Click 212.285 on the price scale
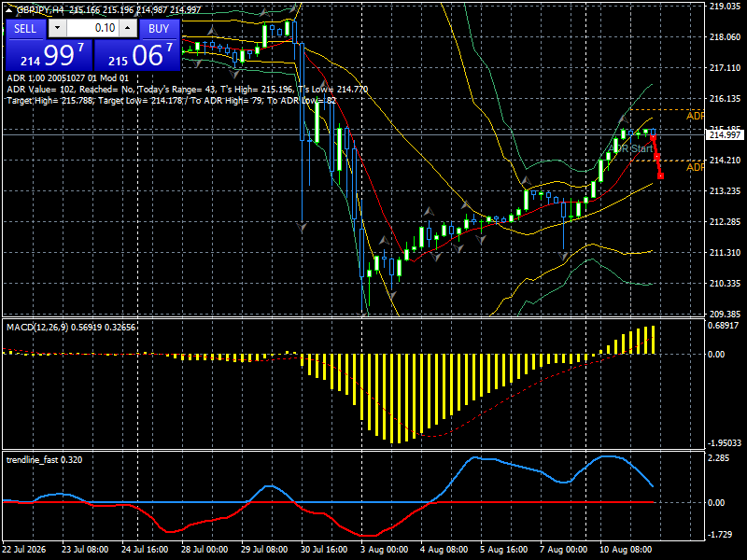 tap(726, 222)
